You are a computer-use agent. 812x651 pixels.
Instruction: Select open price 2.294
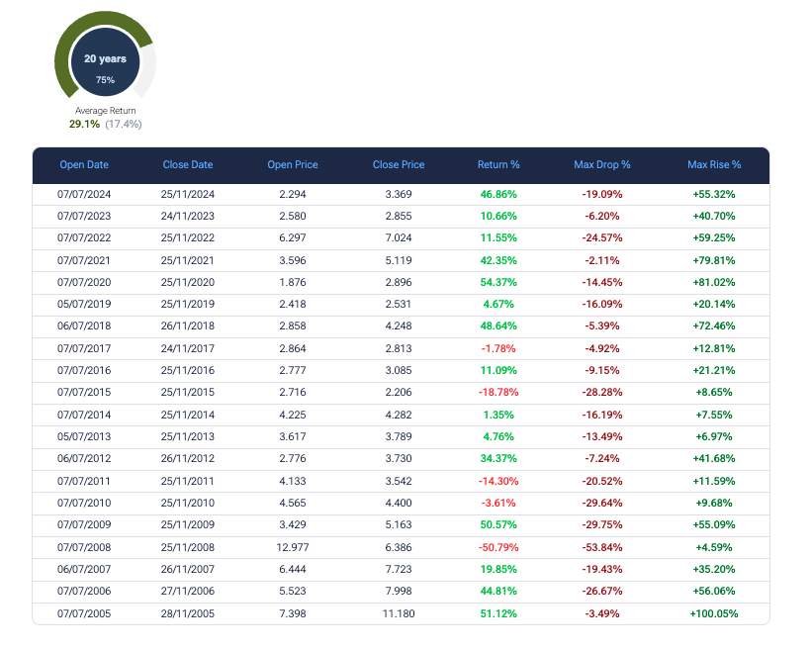point(293,194)
